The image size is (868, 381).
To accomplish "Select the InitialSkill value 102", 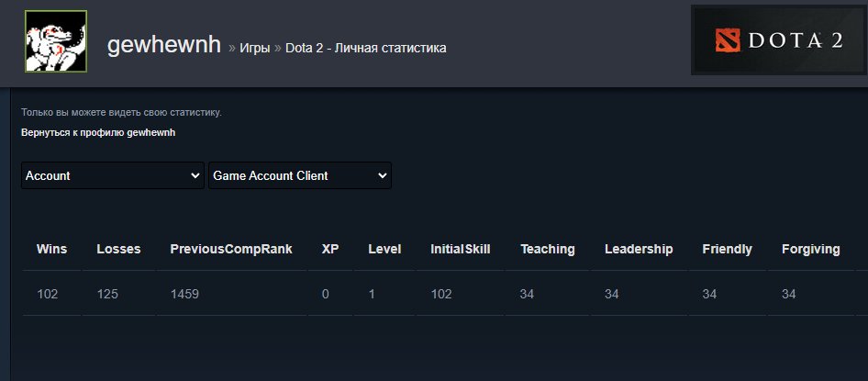I will pos(441,294).
